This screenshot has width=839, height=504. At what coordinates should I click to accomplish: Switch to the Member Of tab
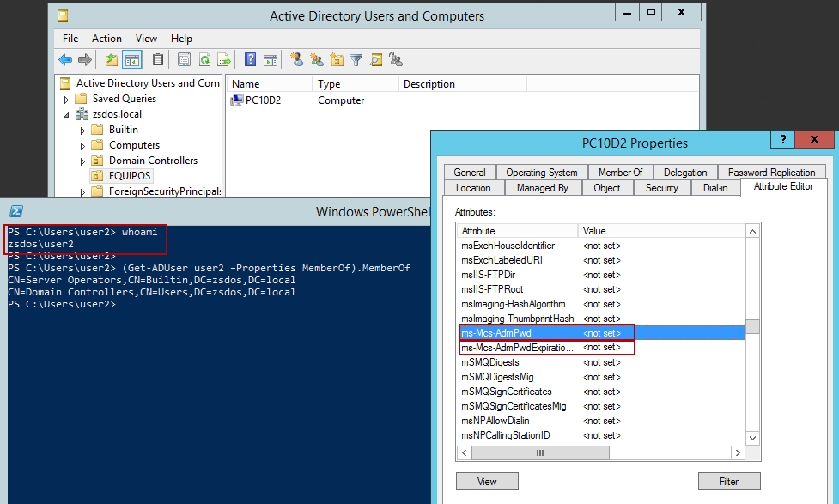click(x=620, y=173)
